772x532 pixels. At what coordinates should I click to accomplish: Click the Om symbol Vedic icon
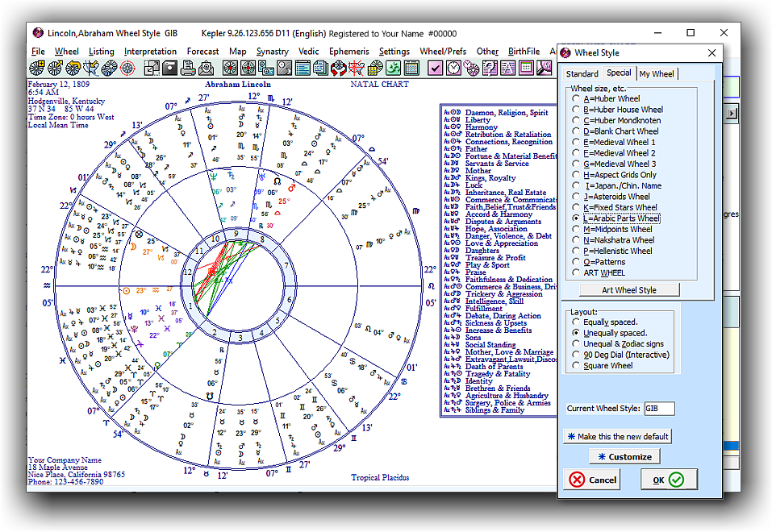393,69
